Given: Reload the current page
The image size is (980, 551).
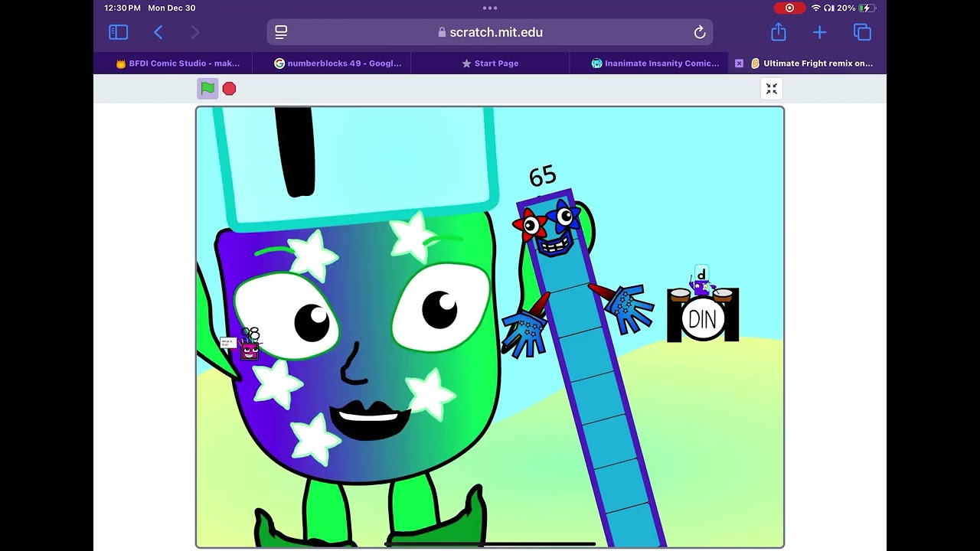Looking at the screenshot, I should pyautogui.click(x=700, y=32).
